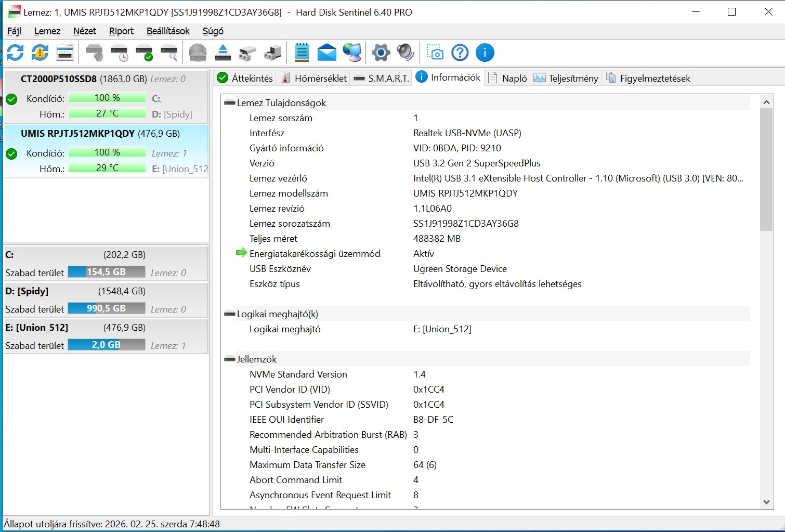The width and height of the screenshot is (785, 532).
Task: Click green arrow beside Energiatakarékossági üzemmód
Action: [x=241, y=253]
